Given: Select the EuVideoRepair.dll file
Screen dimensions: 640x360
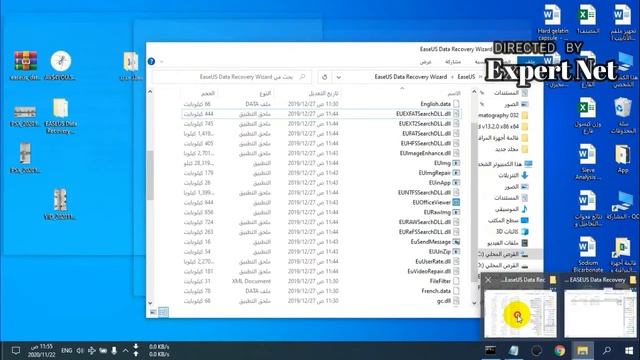Looking at the screenshot, I should [x=429, y=271].
